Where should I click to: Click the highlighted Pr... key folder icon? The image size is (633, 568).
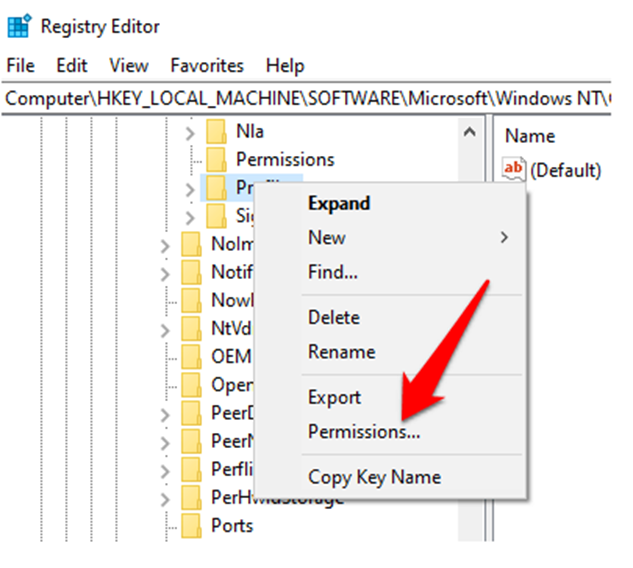216,188
